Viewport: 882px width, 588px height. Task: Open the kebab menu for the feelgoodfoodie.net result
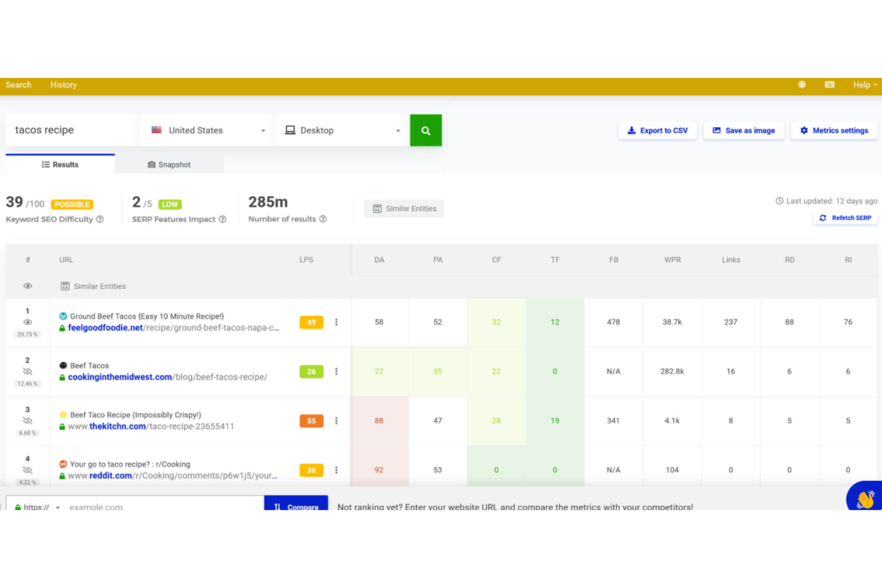[x=336, y=322]
